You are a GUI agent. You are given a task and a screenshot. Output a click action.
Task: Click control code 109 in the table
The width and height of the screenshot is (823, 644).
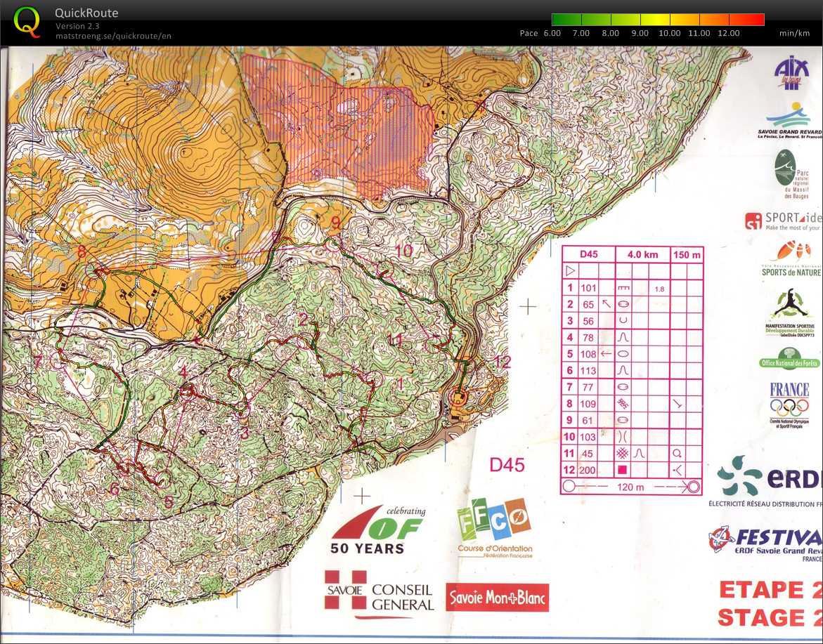tap(588, 404)
